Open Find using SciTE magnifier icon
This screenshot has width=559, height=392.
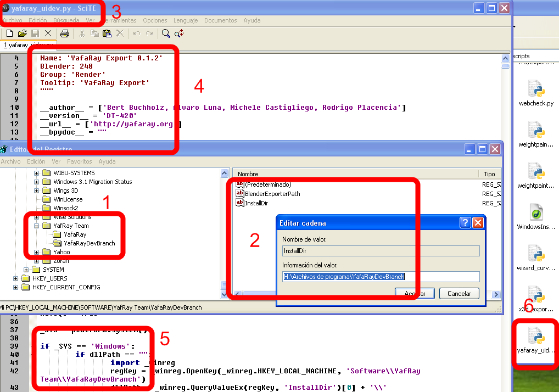(166, 33)
